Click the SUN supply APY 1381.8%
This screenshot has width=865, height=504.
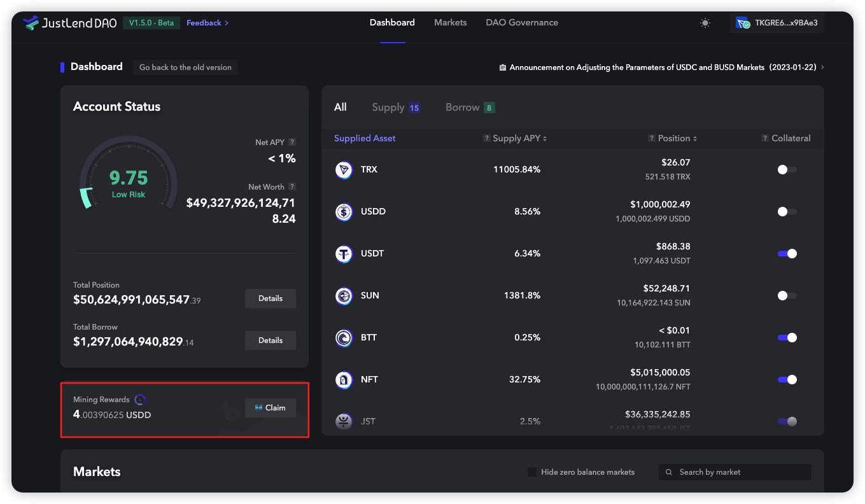pos(522,296)
